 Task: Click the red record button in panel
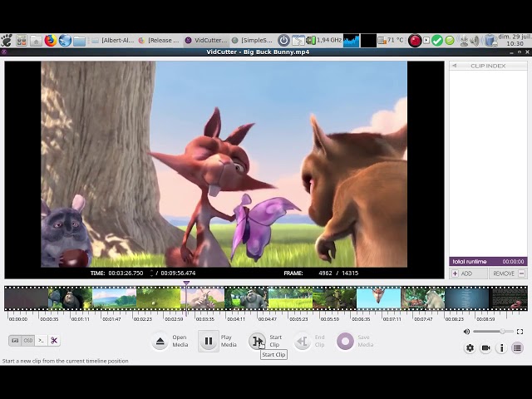415,41
